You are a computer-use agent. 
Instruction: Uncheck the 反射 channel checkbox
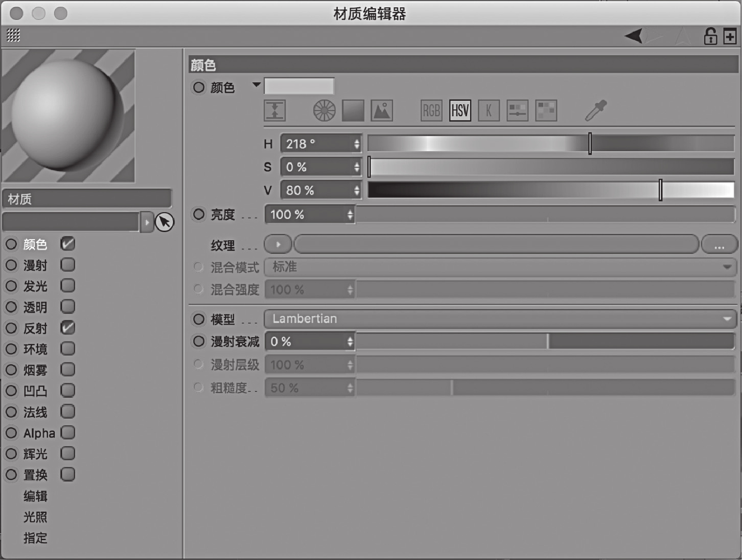(x=68, y=327)
